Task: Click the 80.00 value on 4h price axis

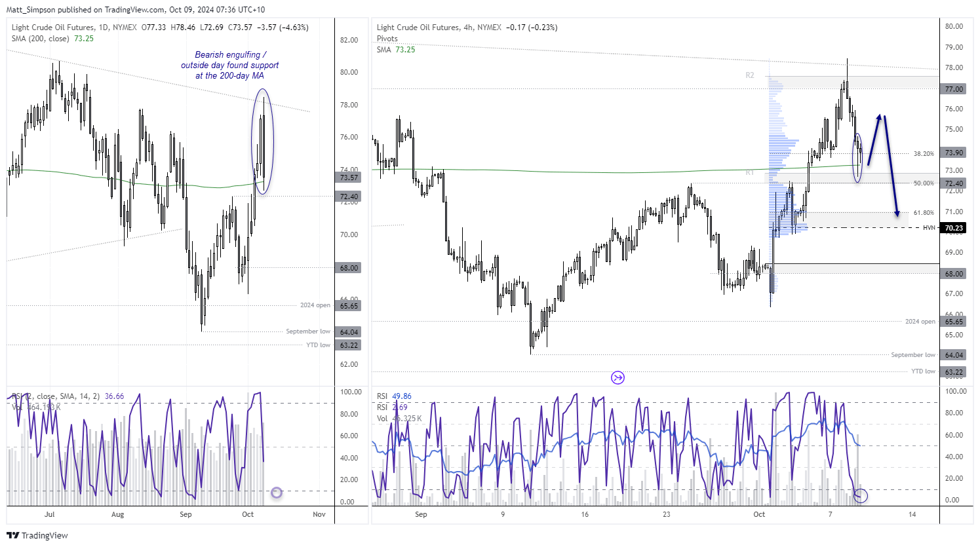Action: coord(954,26)
